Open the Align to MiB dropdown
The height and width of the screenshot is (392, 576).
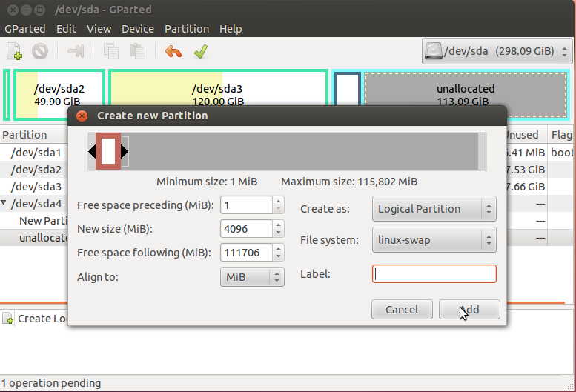252,276
